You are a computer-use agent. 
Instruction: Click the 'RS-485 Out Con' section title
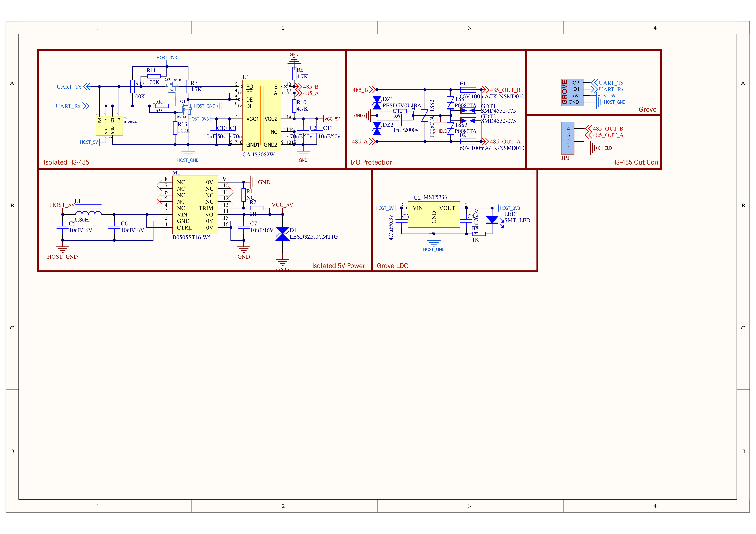(635, 162)
